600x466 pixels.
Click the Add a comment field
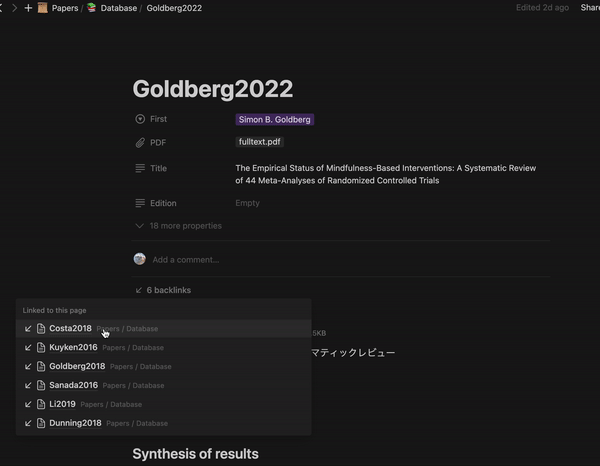pyautogui.click(x=185, y=260)
